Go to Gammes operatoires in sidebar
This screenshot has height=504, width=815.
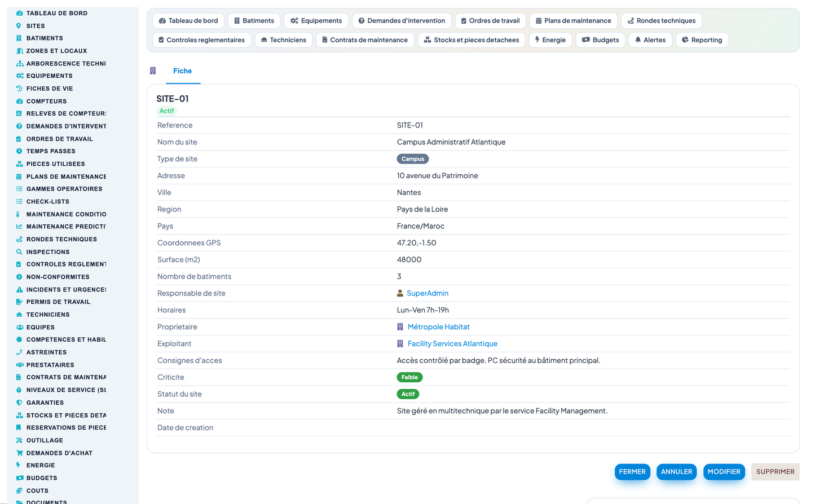tap(64, 189)
